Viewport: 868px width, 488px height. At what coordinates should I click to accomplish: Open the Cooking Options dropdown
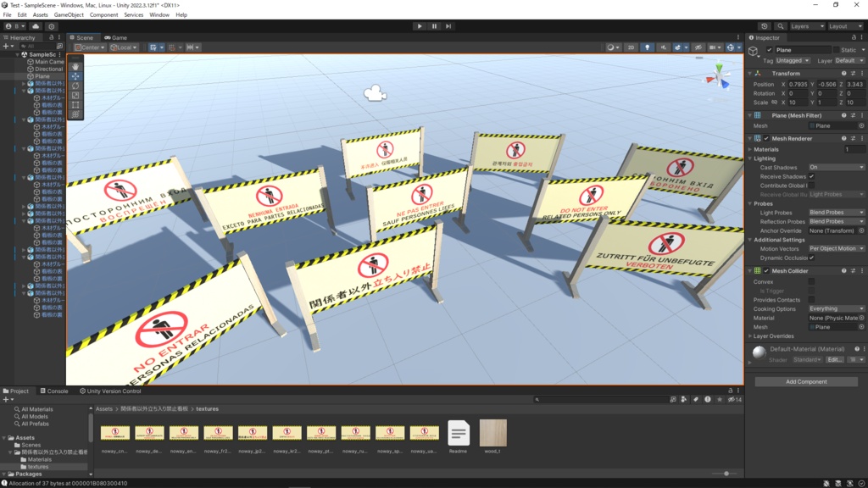836,308
